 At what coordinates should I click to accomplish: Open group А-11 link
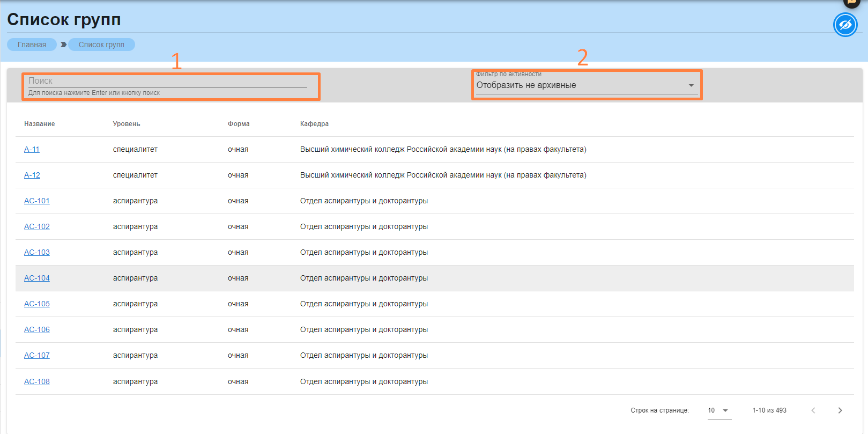32,150
